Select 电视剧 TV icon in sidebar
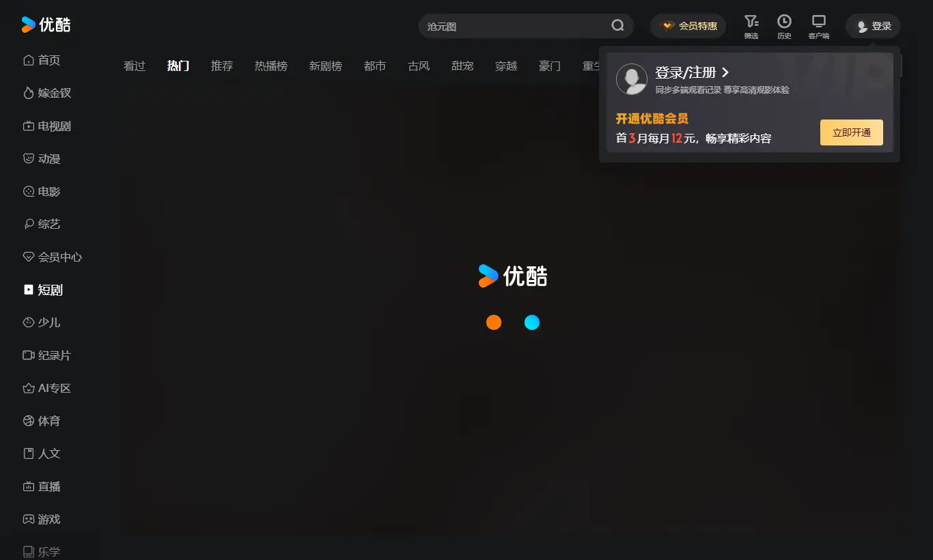 tap(29, 126)
